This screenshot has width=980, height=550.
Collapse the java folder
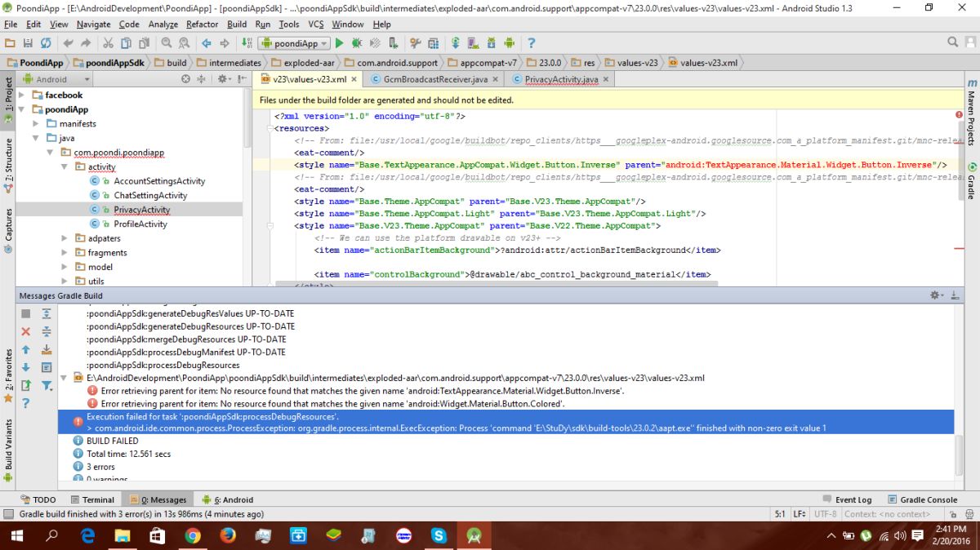pos(38,138)
